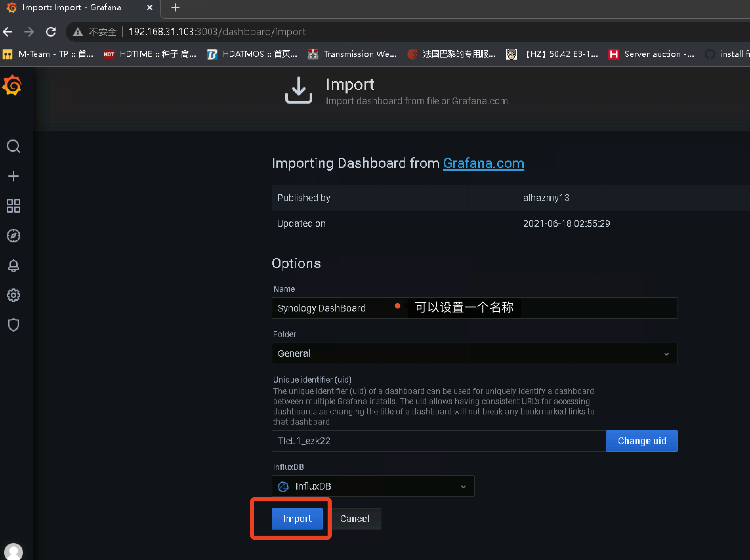Click the uid field TIcL1_ezk22

coord(439,441)
